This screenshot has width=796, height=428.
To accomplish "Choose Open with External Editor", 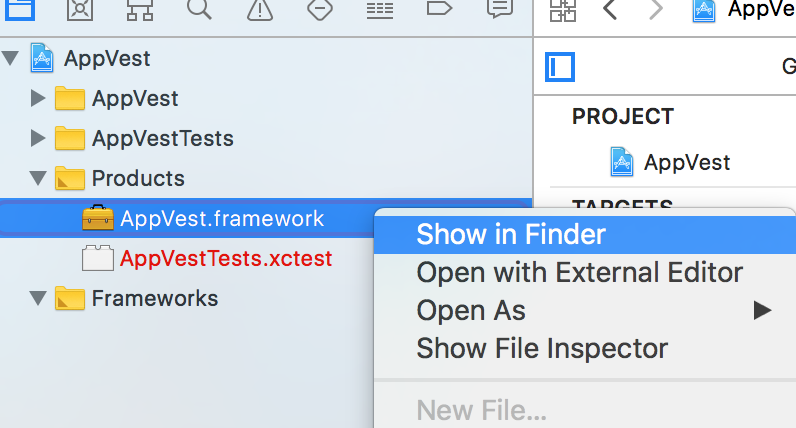I will (580, 273).
